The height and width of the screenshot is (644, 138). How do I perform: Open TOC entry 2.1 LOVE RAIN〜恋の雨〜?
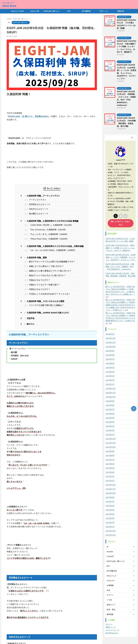point(51,225)
